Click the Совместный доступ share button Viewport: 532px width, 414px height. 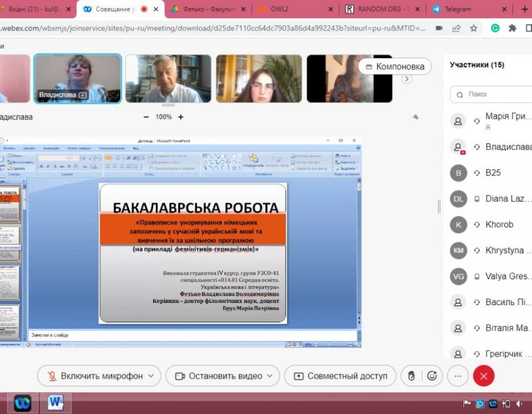[x=340, y=376]
